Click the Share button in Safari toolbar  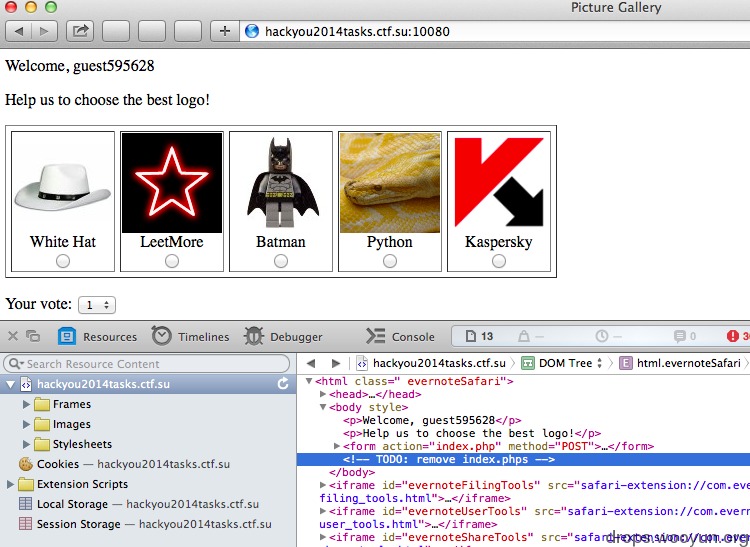80,31
